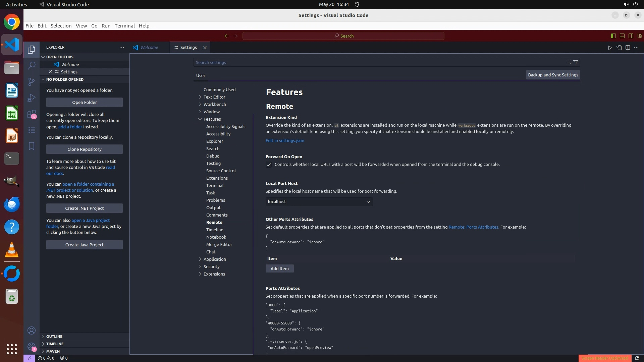Uncheck the Forward On Open checkbox

click(269, 165)
